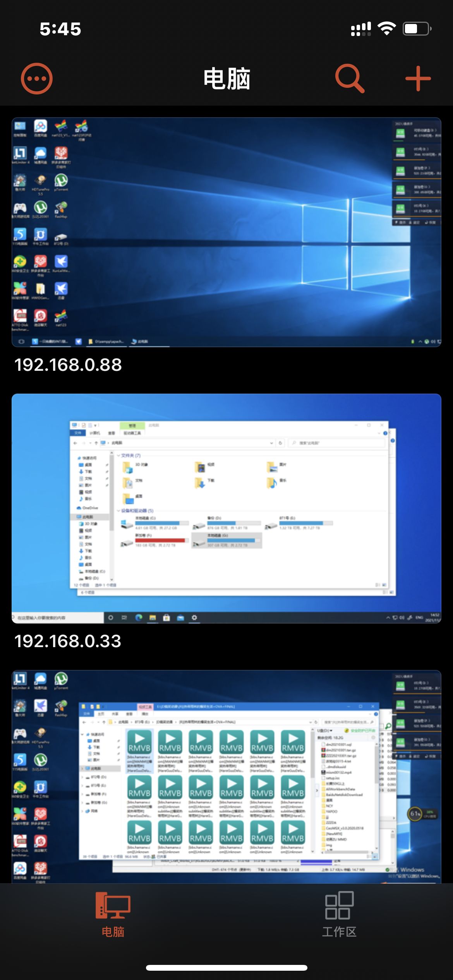Select the first RMVB file icon in bottom thumbnail
The width and height of the screenshot is (453, 980).
(139, 742)
